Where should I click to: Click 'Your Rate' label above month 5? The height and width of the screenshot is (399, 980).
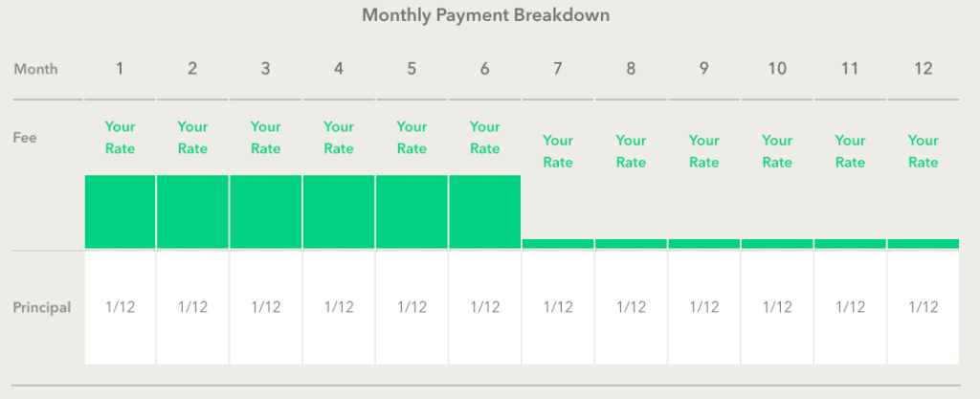[x=412, y=138]
